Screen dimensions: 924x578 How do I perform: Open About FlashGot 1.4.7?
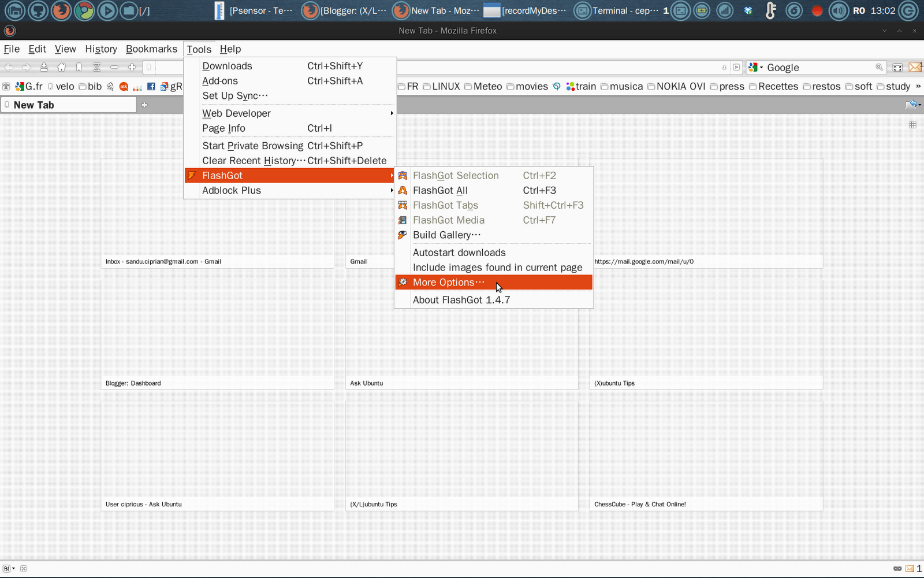(494, 300)
